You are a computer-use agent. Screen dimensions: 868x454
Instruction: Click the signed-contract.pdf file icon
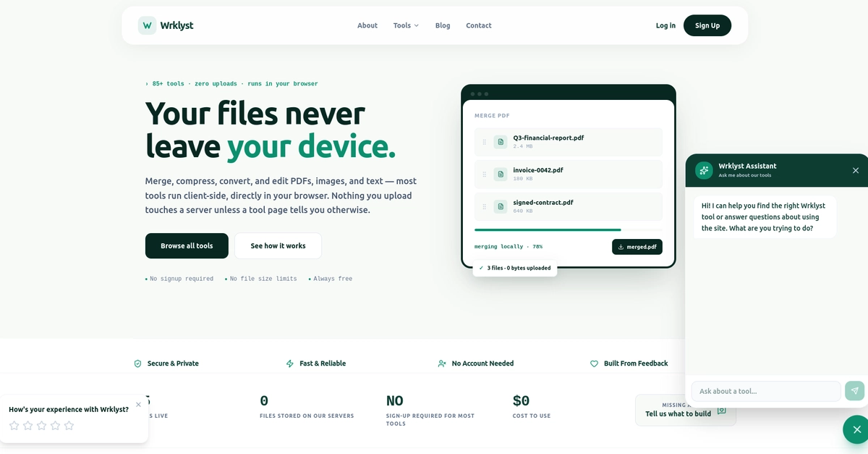click(x=501, y=206)
